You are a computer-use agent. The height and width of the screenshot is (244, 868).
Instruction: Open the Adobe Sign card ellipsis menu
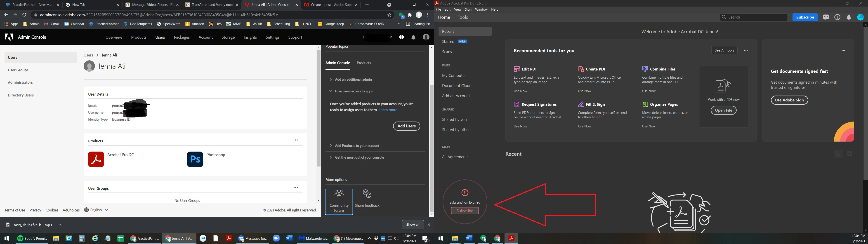tap(843, 51)
